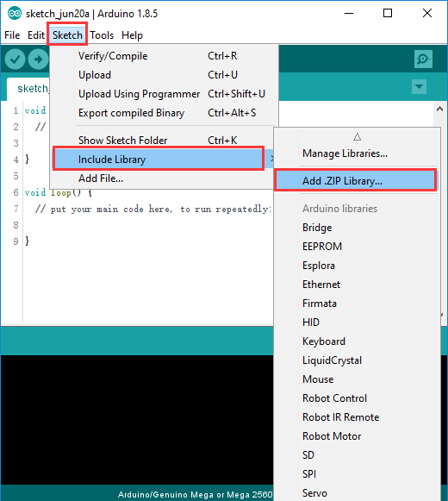Choose Verify/Compile from Sketch menu

165,56
